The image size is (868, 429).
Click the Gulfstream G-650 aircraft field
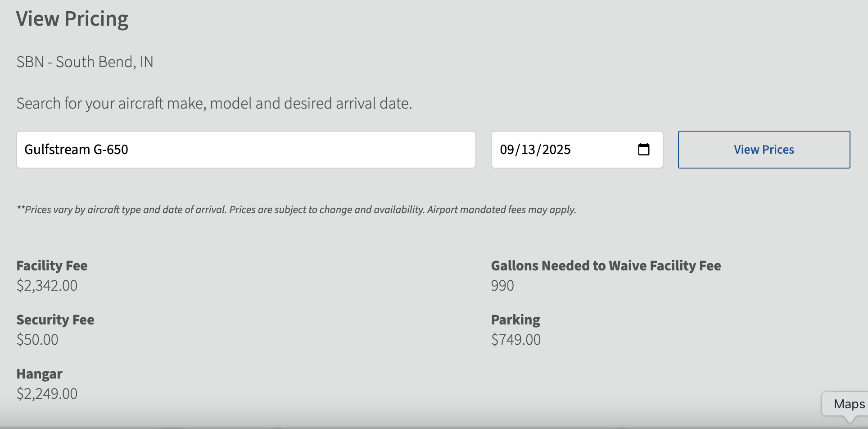[x=246, y=149]
